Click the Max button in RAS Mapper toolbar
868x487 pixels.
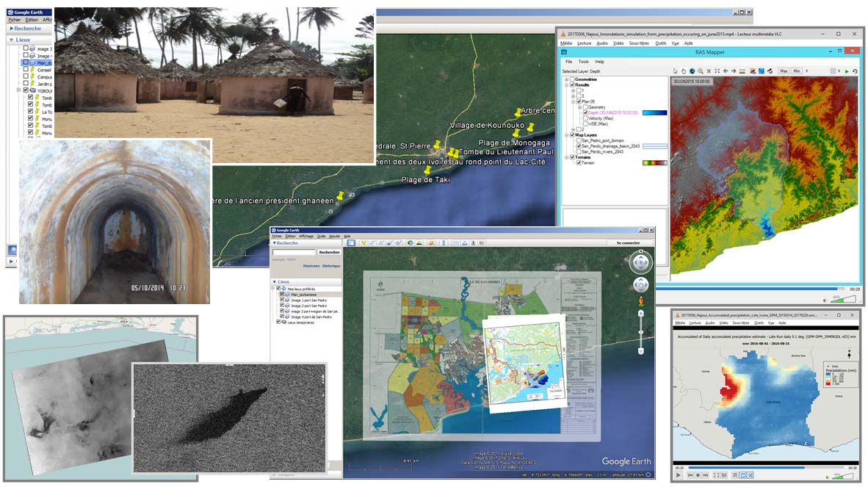(784, 71)
